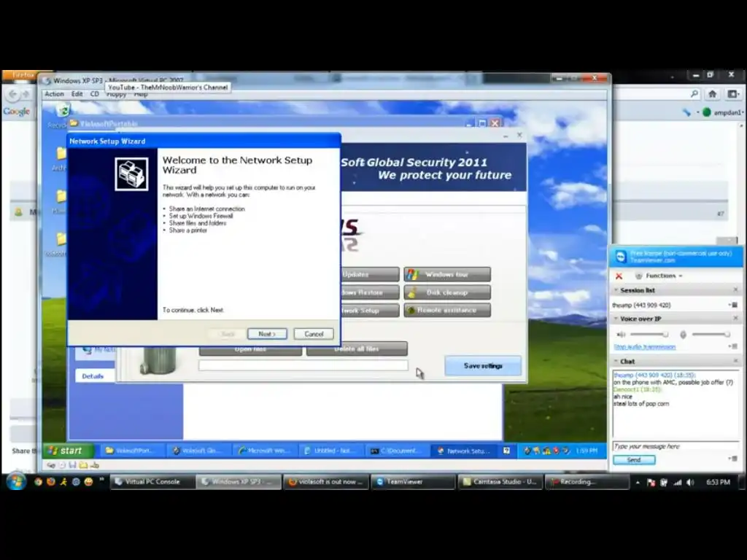
Task: Click the 6:53 PM host clock
Action: click(718, 482)
